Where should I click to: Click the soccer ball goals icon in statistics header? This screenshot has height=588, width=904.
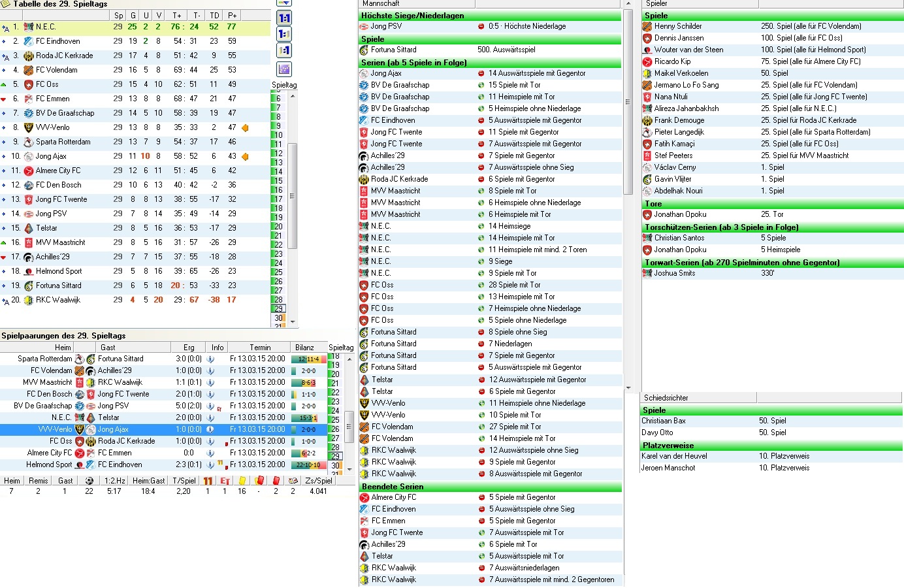[89, 481]
